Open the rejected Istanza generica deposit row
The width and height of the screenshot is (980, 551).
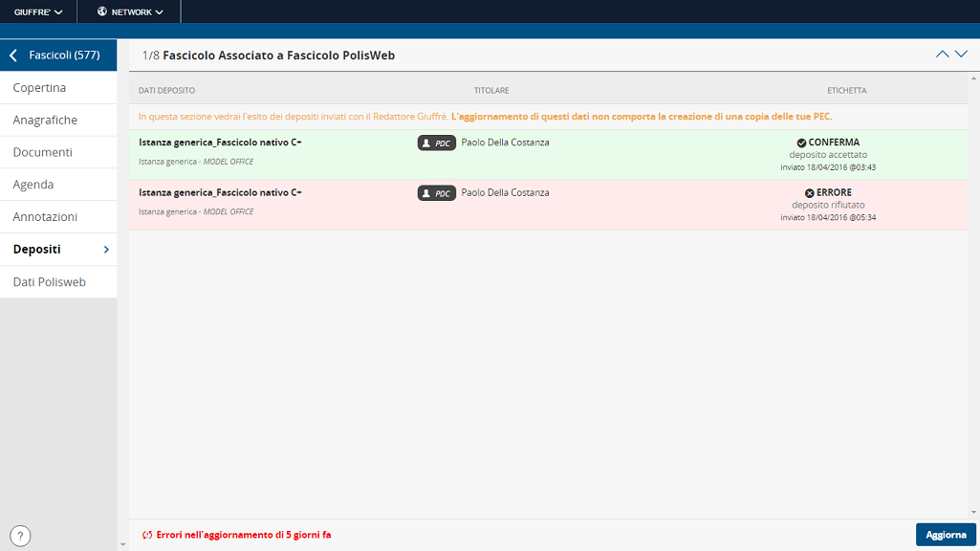coord(220,193)
